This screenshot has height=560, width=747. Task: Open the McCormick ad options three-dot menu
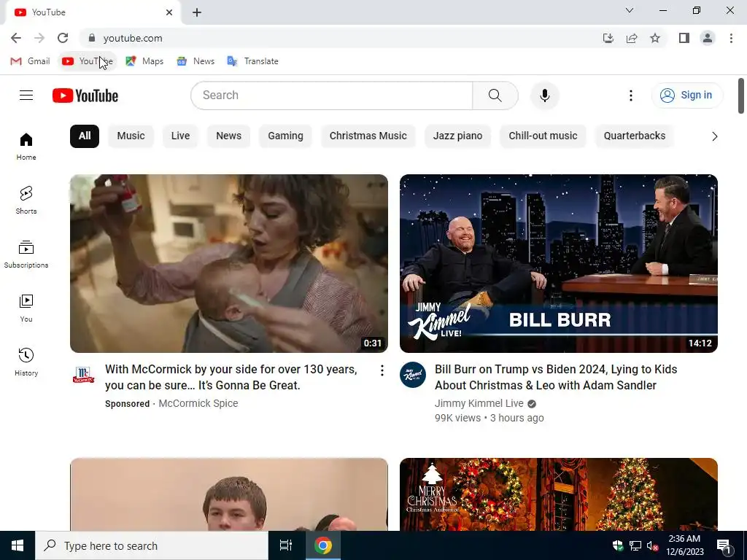coord(382,370)
